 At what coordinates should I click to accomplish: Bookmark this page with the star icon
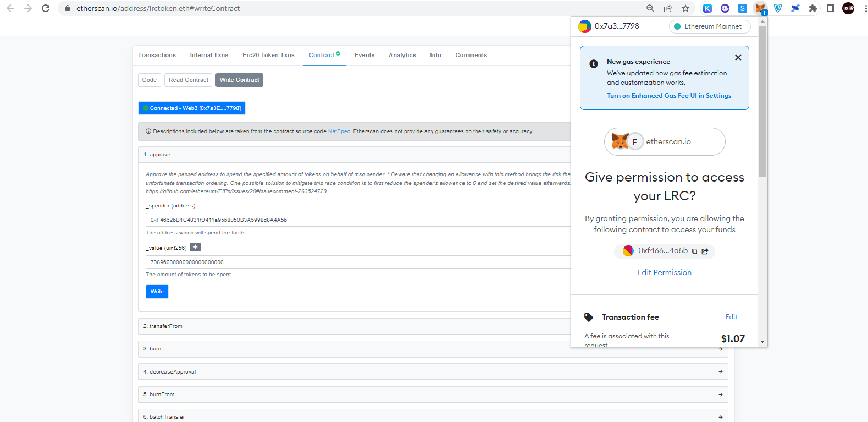[685, 8]
